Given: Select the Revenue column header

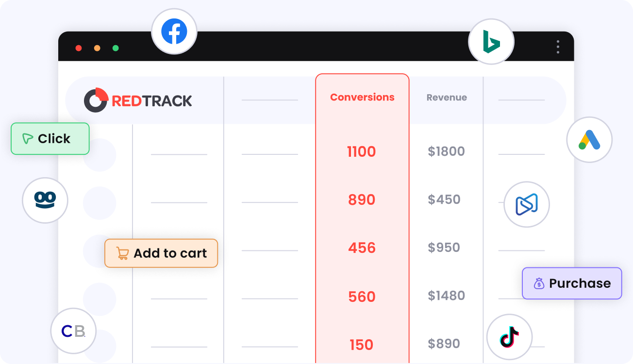Looking at the screenshot, I should (x=447, y=98).
